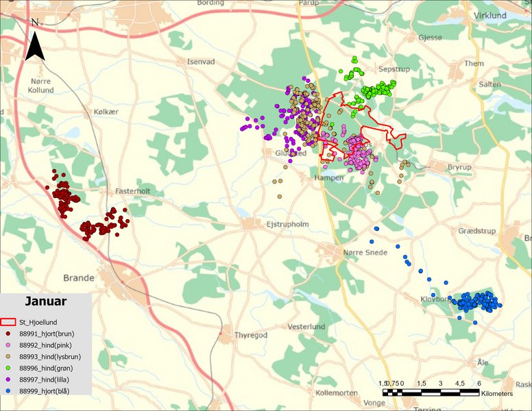Pick the light brown 88993_hind legend dot
Screen dimensions: 532x411
point(8,356)
